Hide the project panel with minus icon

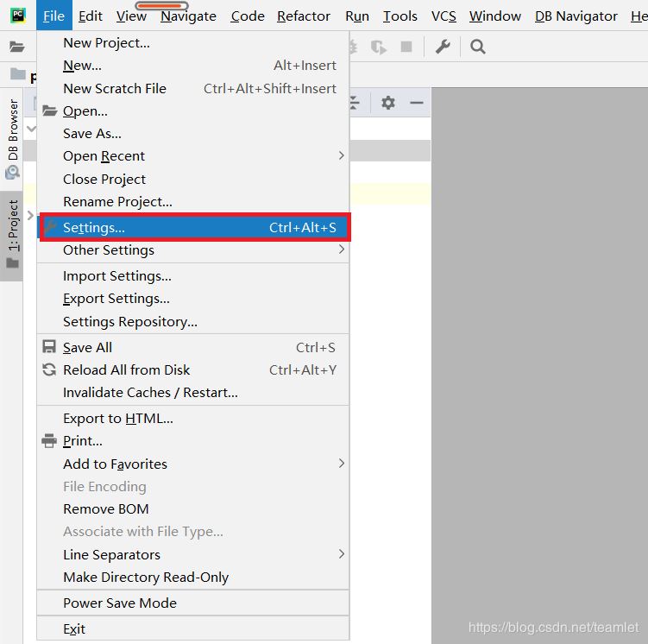(x=416, y=102)
